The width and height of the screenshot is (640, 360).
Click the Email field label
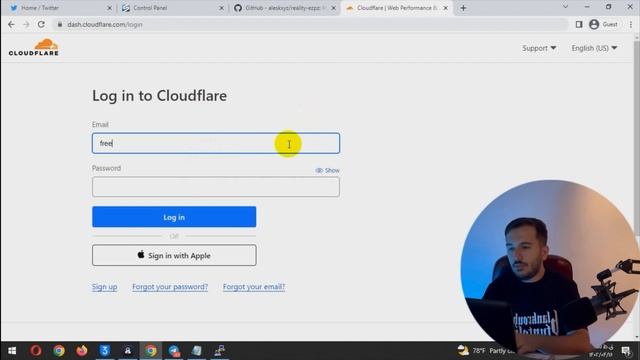100,124
